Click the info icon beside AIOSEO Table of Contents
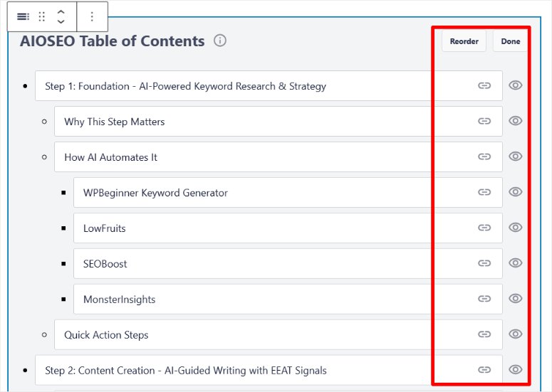This screenshot has width=552, height=392. tap(220, 41)
